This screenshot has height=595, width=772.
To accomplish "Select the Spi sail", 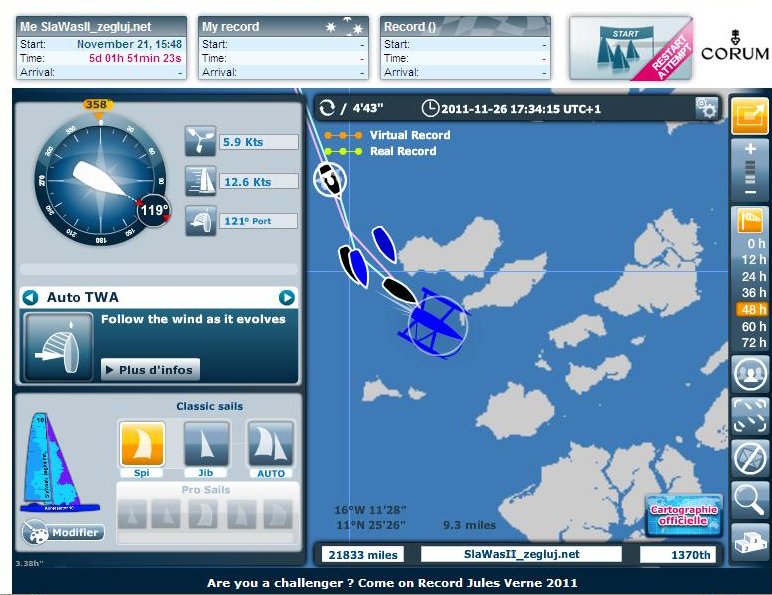I will tap(142, 444).
